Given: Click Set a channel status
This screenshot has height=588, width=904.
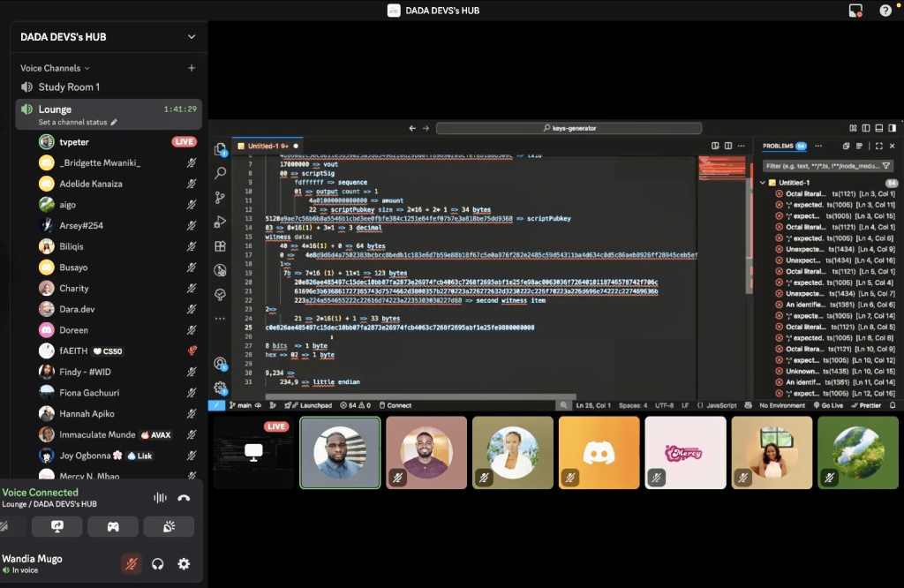Looking at the screenshot, I should click(x=77, y=122).
